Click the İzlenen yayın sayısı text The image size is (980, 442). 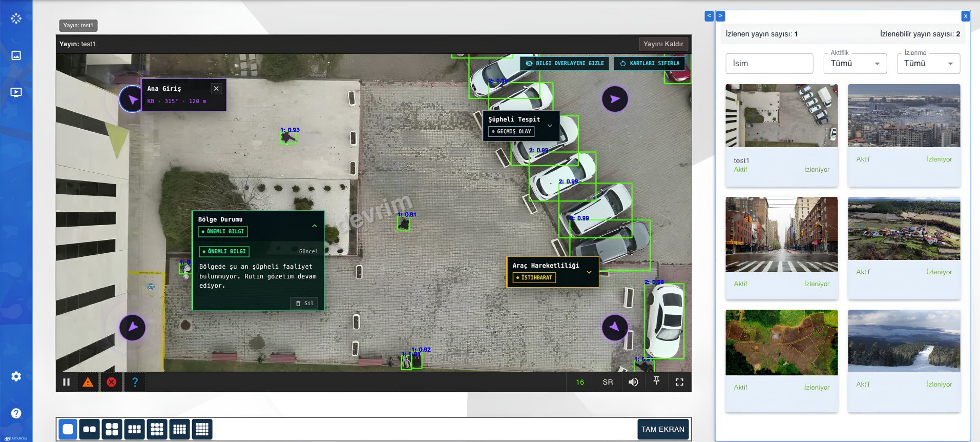pyautogui.click(x=762, y=34)
